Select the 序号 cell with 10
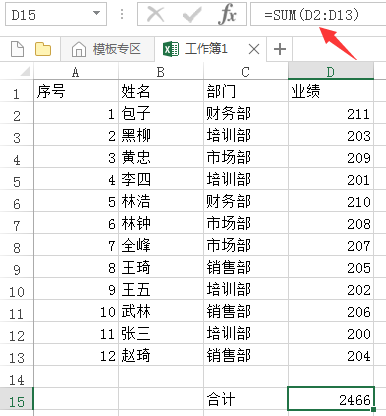Image resolution: width=386 pixels, height=416 pixels. click(76, 311)
